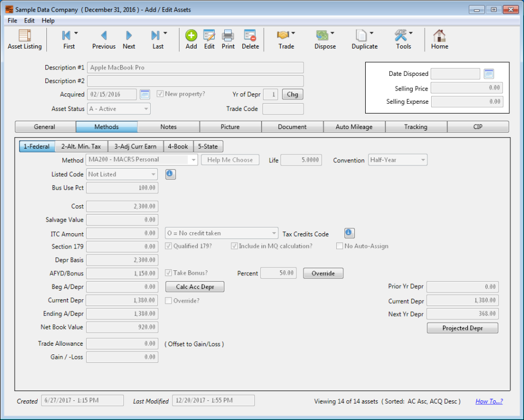Viewport: 524px width, 420px height.
Task: Toggle the Take Bonus checkbox
Action: pos(169,273)
